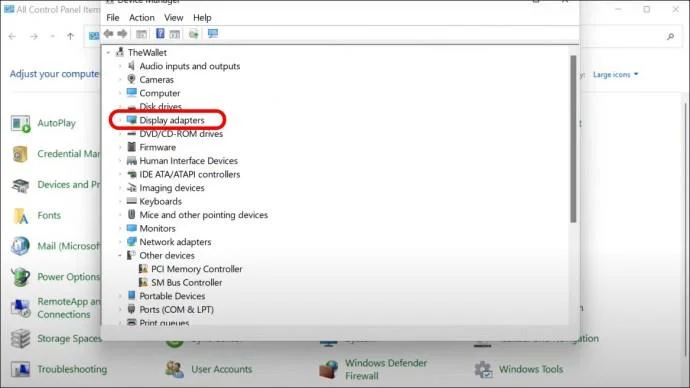Viewport: 690px width, 388px height.
Task: Select Computer in the device tree
Action: click(x=160, y=93)
